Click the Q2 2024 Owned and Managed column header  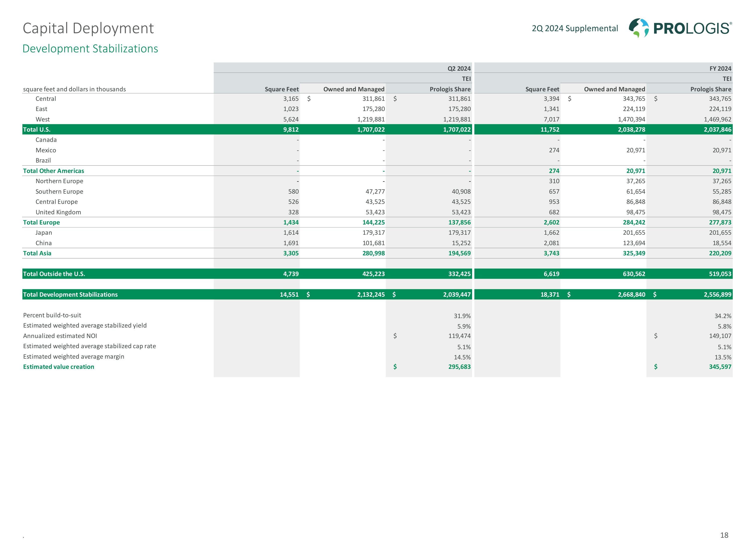(x=354, y=89)
